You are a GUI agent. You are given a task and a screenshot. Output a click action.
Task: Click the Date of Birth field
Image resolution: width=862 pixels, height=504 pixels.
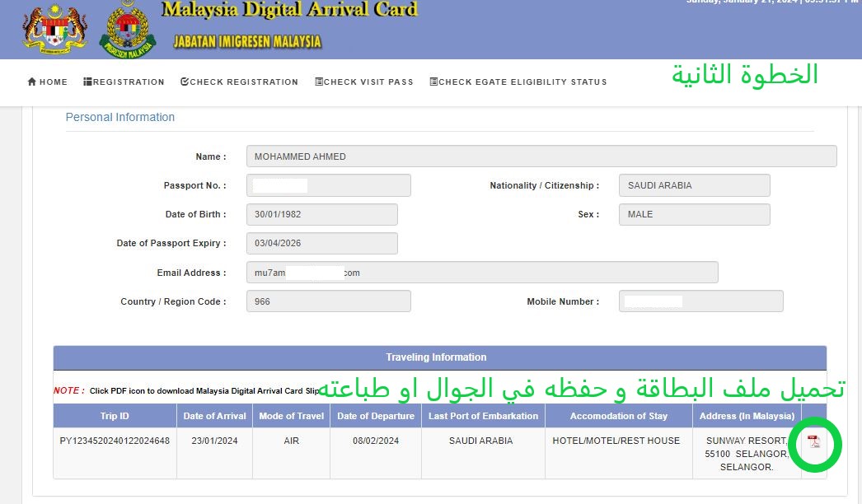(321, 214)
